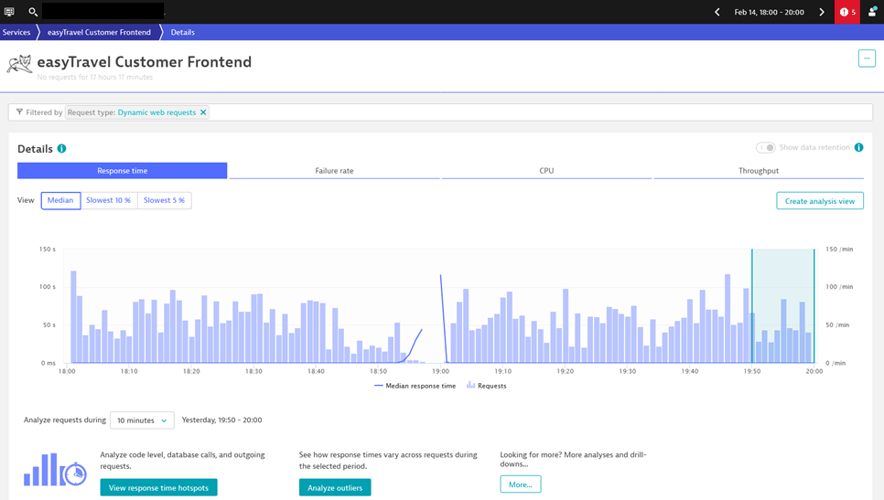Select the Slowest 5 % view

(164, 200)
